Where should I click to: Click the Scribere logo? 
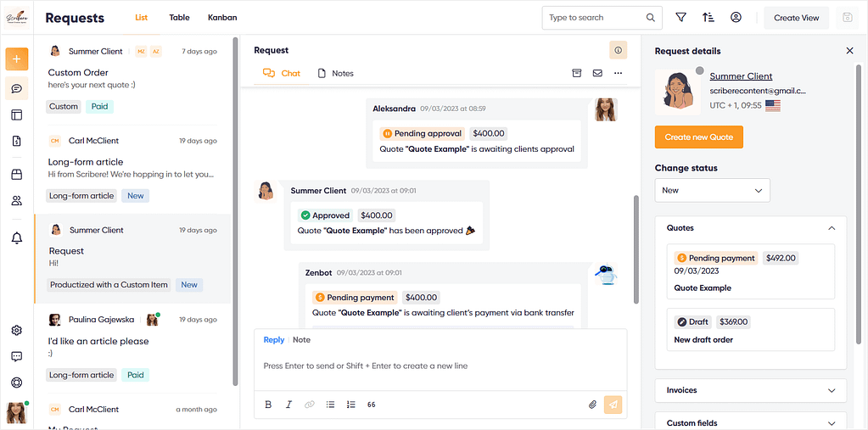tap(17, 18)
